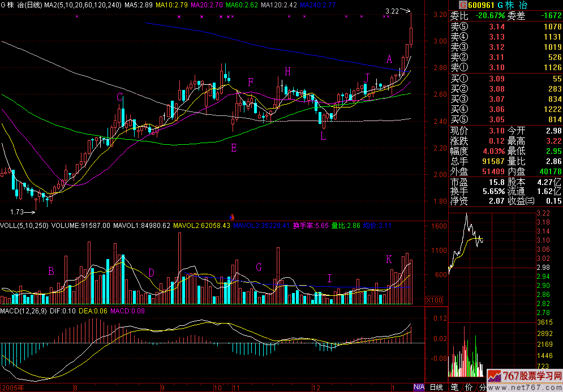This screenshot has width=563, height=392.
Task: Click the 767 stock site logo icon
Action: pyautogui.click(x=494, y=376)
